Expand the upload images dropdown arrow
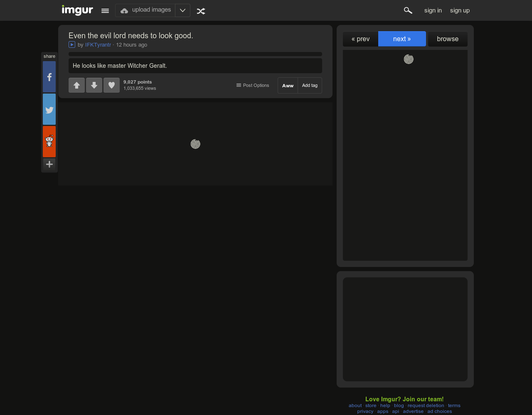This screenshot has height=415, width=532. click(x=182, y=10)
